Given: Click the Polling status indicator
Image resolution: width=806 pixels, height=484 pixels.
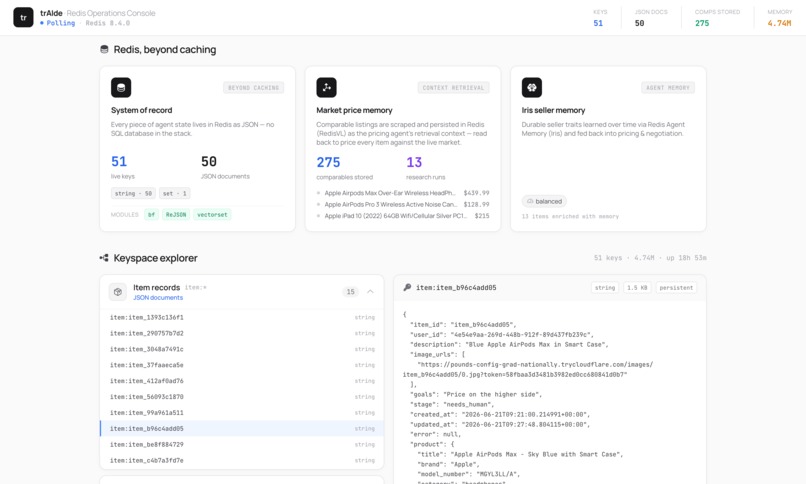Looking at the screenshot, I should click(58, 23).
